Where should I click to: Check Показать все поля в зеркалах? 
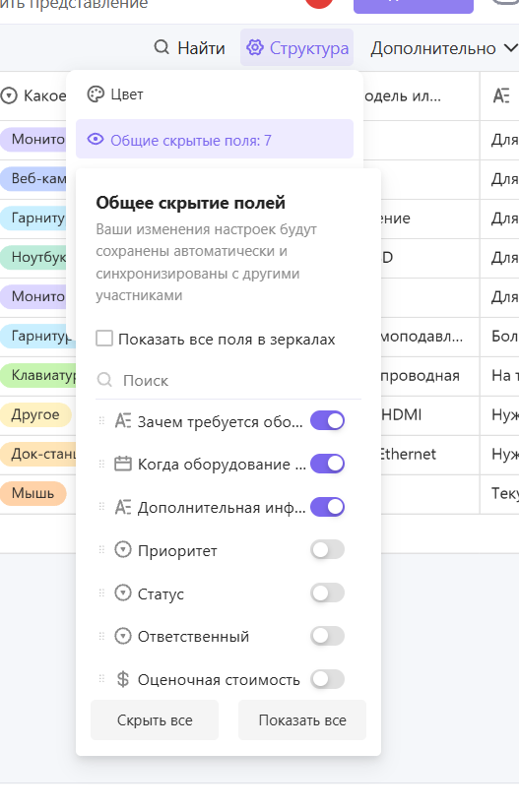[104, 339]
